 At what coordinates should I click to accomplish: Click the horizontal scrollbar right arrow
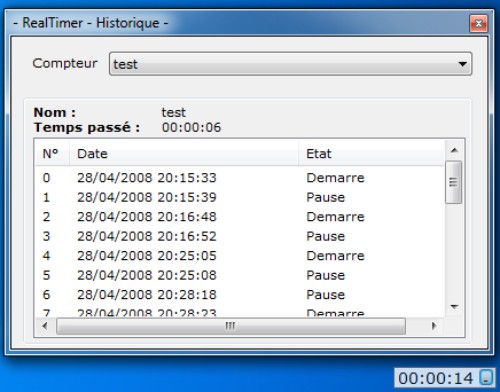[x=434, y=326]
